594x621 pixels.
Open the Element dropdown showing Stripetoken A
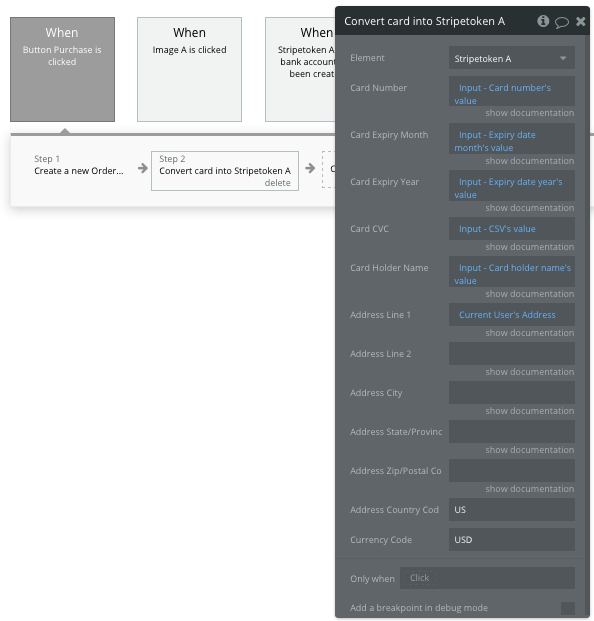pos(512,59)
